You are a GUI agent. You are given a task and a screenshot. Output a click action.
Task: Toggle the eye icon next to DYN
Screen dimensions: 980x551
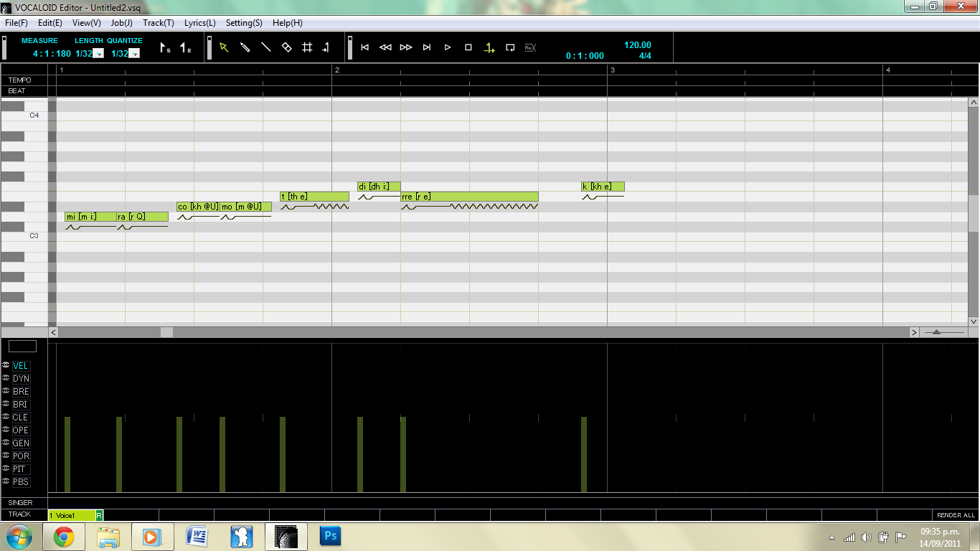tap(6, 378)
